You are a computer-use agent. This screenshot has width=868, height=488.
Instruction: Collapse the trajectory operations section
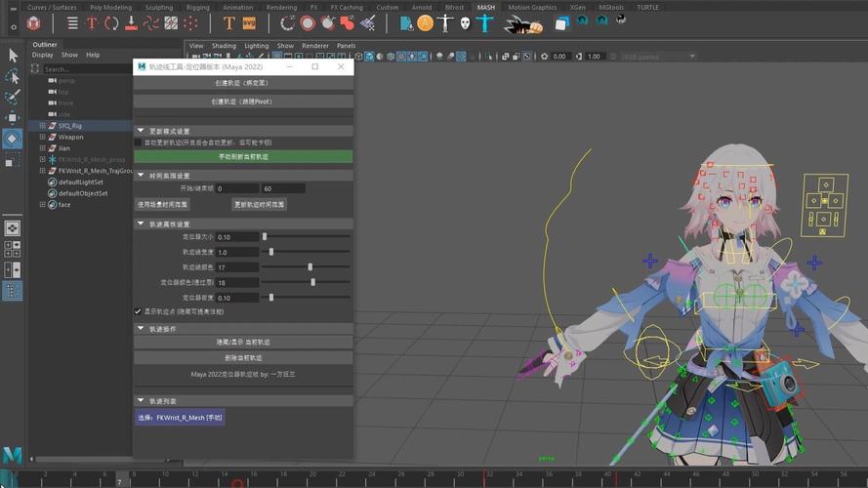click(141, 329)
